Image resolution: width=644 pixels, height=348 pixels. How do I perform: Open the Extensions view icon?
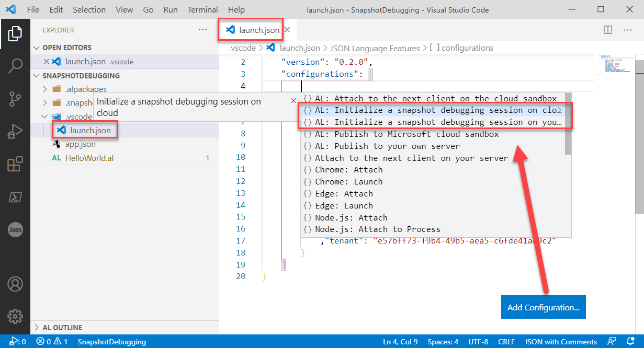[x=15, y=164]
